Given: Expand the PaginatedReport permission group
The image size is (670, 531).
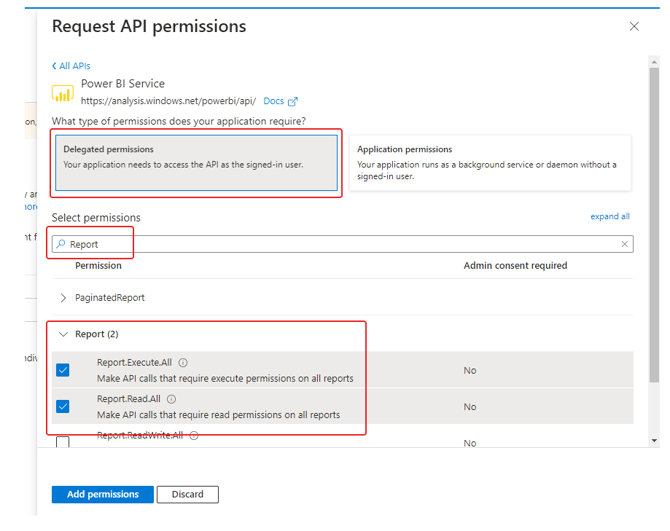Looking at the screenshot, I should (64, 298).
